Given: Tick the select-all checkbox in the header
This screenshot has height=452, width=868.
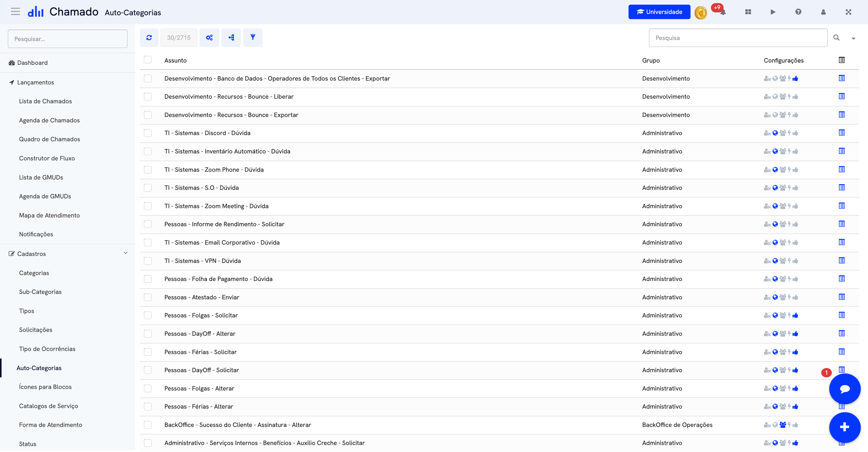Looking at the screenshot, I should [148, 60].
